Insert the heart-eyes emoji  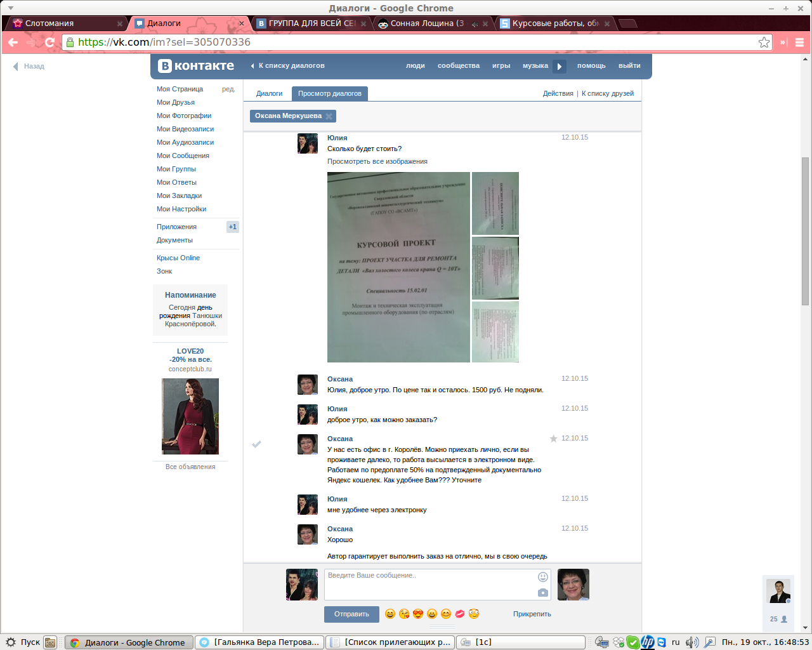coord(417,614)
